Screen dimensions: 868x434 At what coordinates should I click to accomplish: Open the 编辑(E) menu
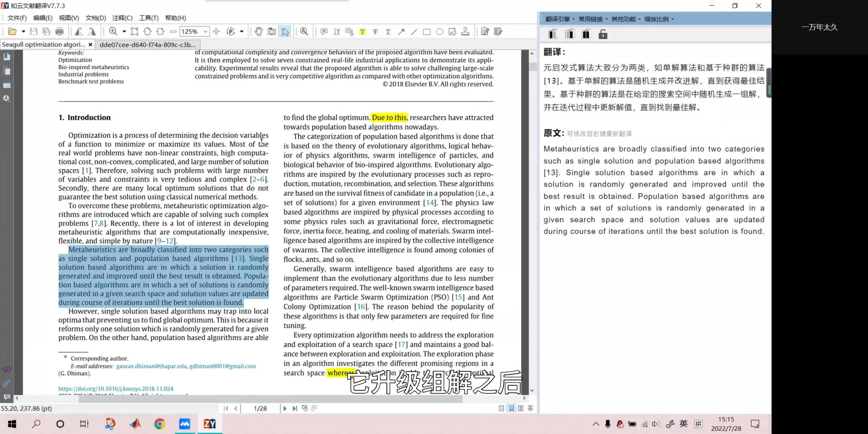point(43,18)
